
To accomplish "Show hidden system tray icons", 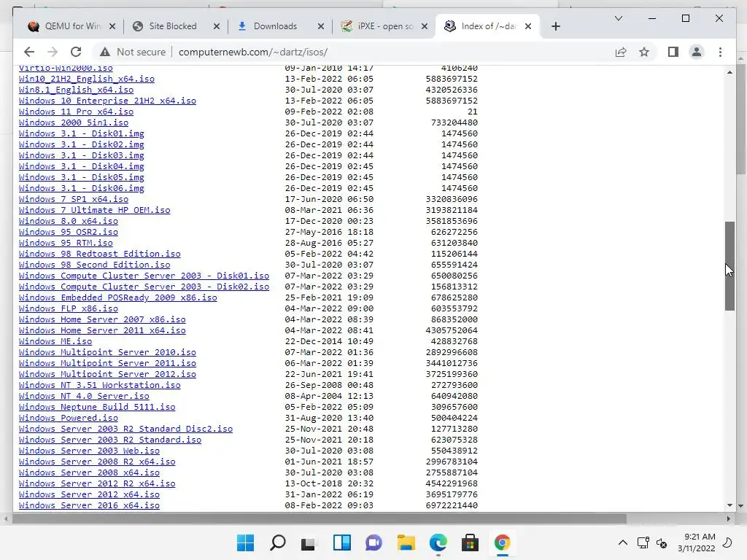I will [x=623, y=542].
